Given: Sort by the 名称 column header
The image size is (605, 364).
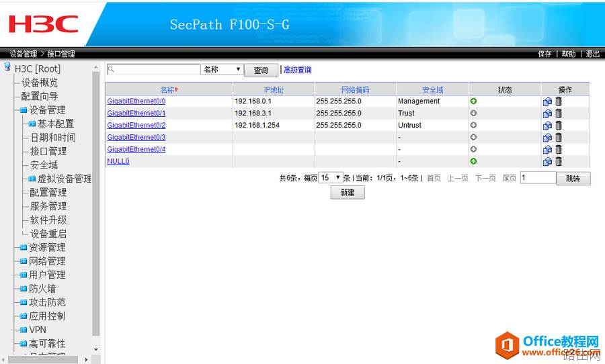Looking at the screenshot, I should click(169, 90).
